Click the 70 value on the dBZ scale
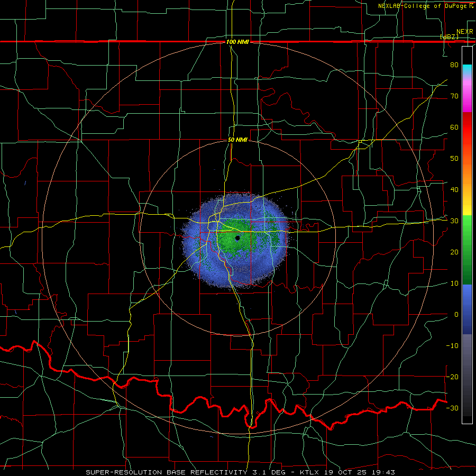Image resolution: width=476 pixels, height=476 pixels. coord(454,96)
